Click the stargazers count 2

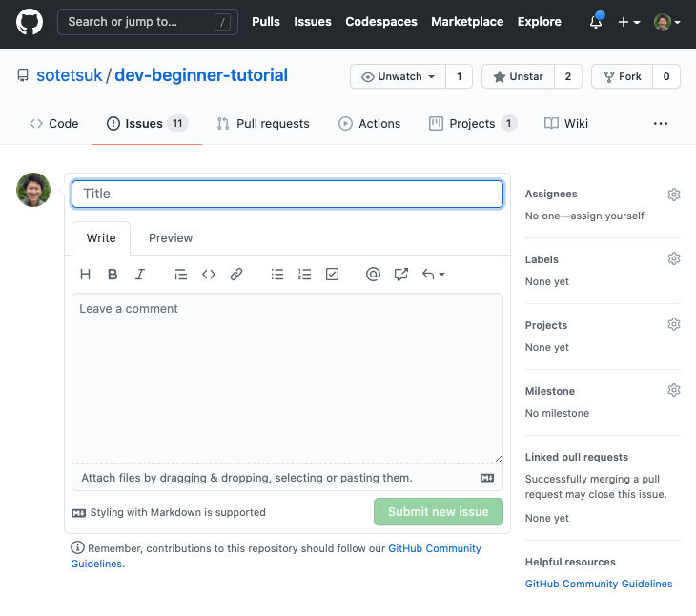567,76
